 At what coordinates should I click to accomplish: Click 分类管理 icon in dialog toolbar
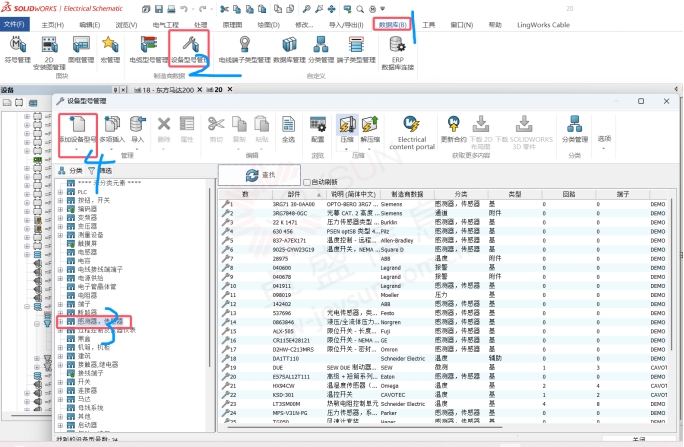(x=575, y=130)
